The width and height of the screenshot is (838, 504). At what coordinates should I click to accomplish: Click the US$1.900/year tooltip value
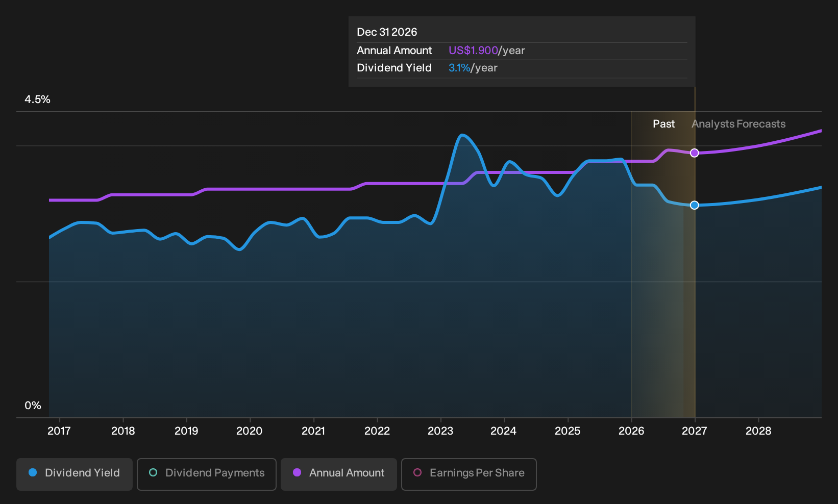point(487,51)
